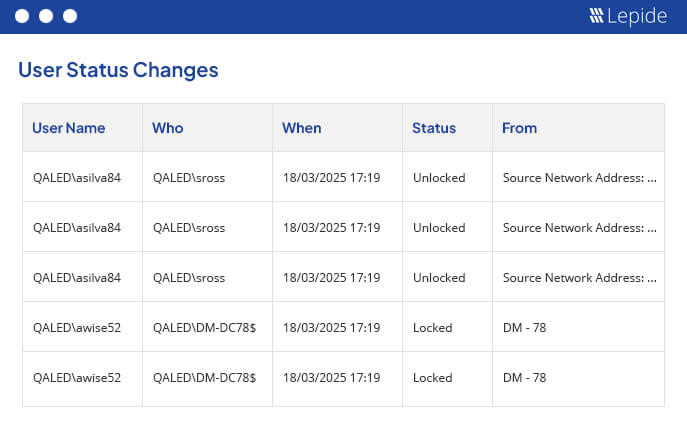Expand third row's truncated Source Network Address
This screenshot has height=424, width=687.
point(580,278)
